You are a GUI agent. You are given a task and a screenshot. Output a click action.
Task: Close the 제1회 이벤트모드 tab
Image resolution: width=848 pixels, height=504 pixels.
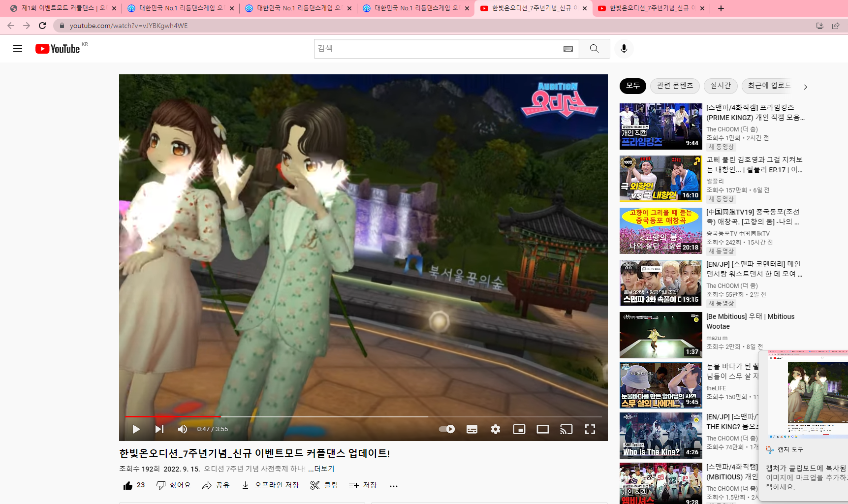(x=114, y=8)
